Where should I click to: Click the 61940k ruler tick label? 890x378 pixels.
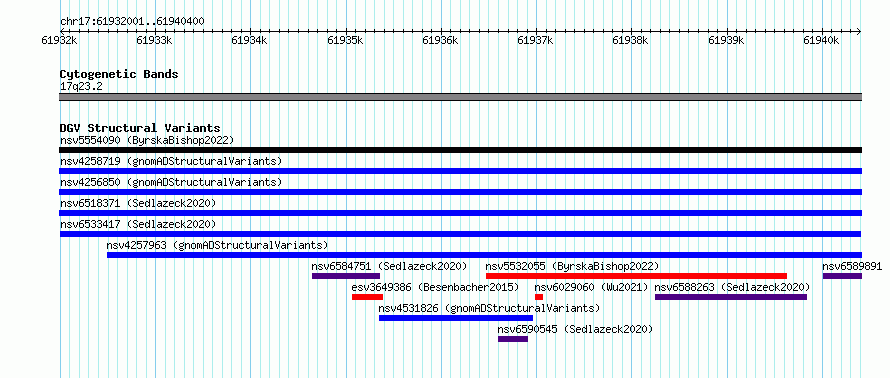click(822, 40)
